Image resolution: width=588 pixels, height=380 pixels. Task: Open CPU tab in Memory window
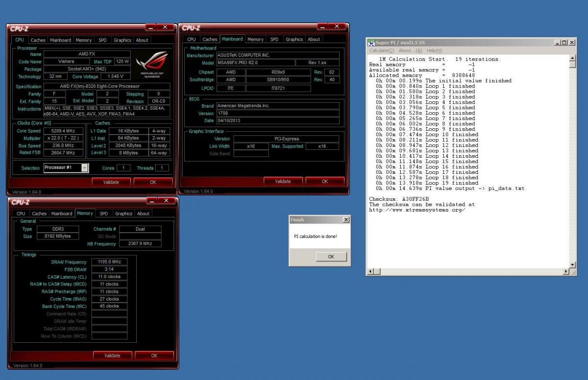point(21,214)
